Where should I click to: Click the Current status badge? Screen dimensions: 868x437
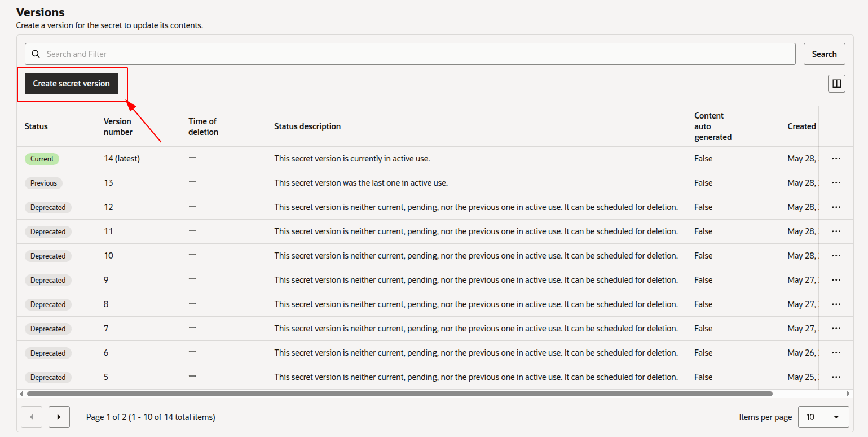pos(42,159)
